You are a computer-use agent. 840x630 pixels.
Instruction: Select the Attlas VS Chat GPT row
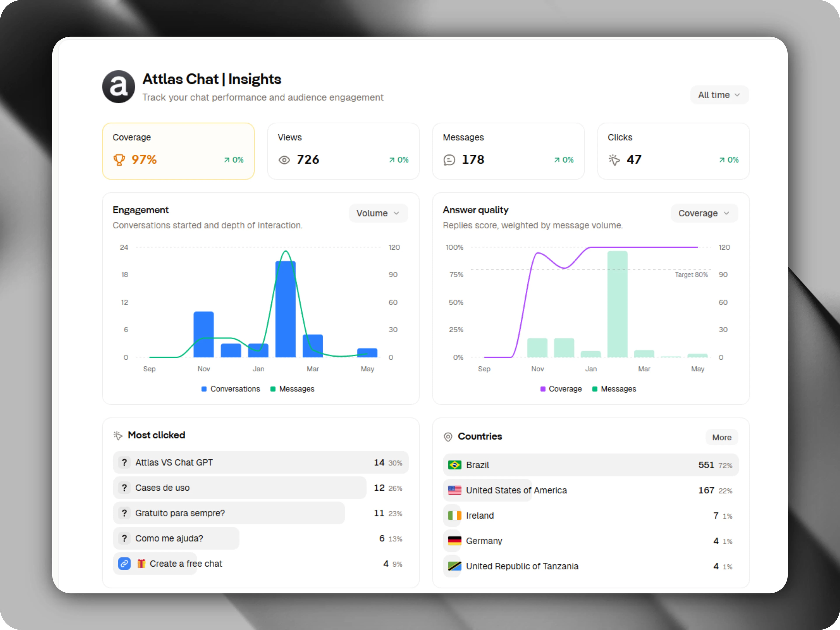[261, 462]
